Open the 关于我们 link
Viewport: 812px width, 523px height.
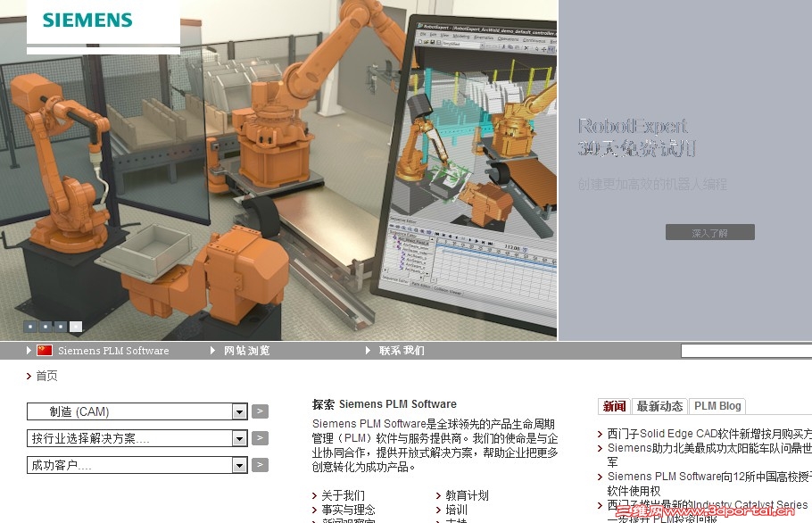pyautogui.click(x=343, y=495)
